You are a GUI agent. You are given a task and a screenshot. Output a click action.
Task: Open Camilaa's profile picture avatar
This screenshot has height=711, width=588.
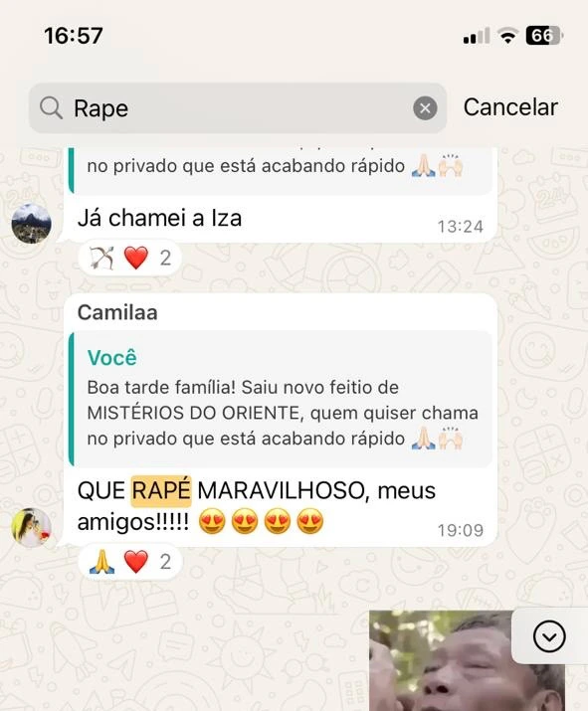tap(31, 527)
